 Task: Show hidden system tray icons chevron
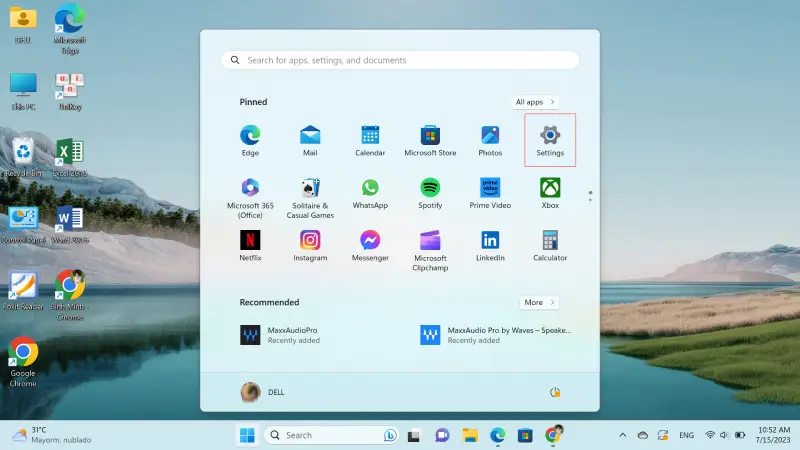pos(622,435)
